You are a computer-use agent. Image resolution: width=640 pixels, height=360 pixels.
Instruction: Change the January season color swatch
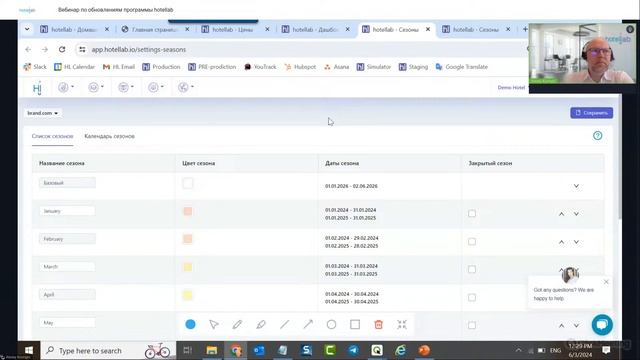click(x=188, y=211)
